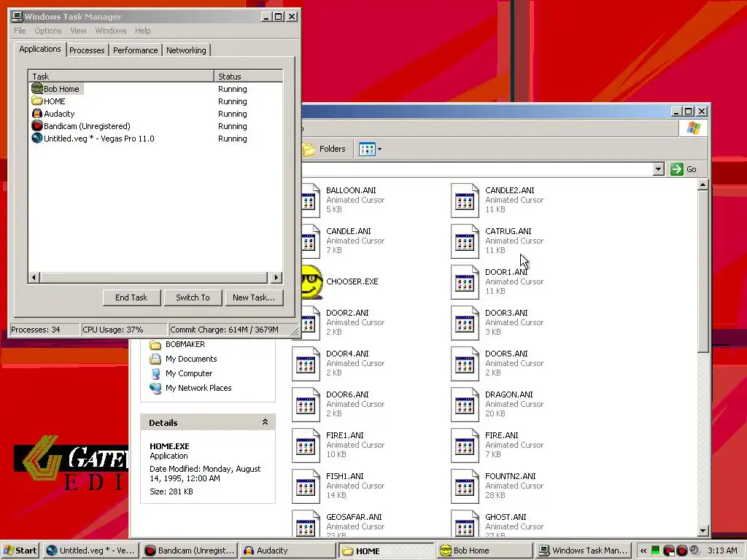
Task: Click the GEOSAFAR.ANI file name
Action: (x=354, y=517)
